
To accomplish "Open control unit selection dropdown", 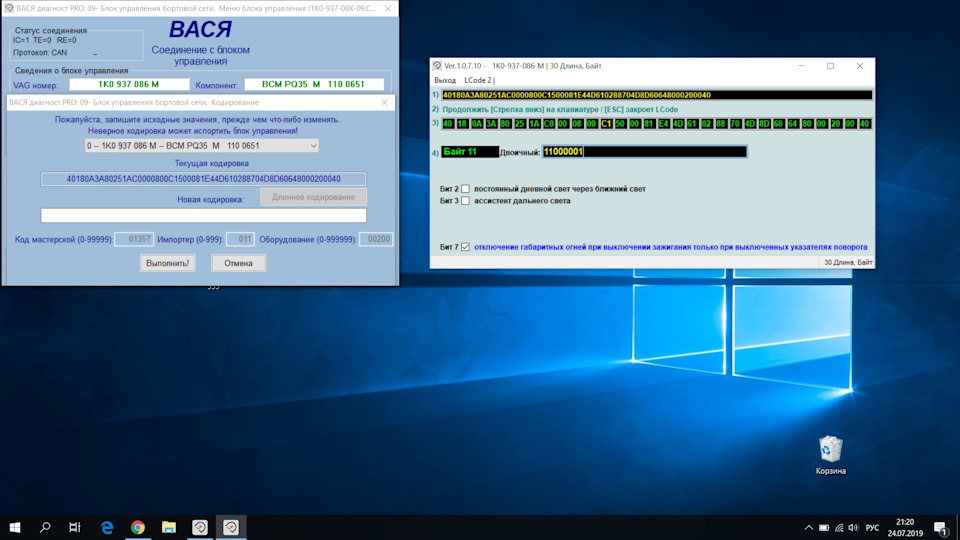I will coord(201,146).
